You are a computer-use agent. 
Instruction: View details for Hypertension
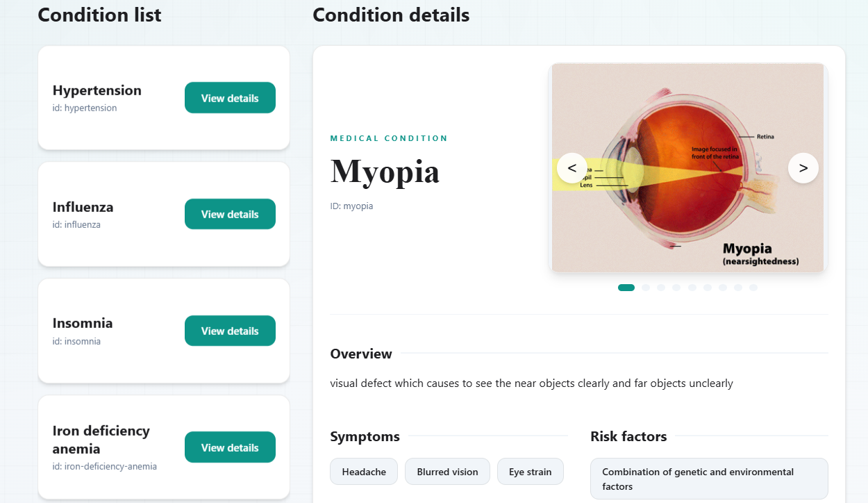(230, 97)
